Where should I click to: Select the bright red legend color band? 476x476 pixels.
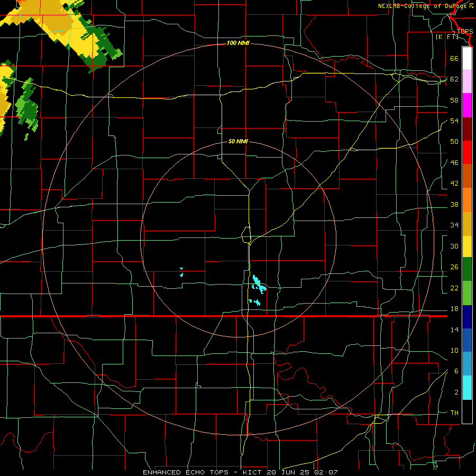[x=467, y=152]
